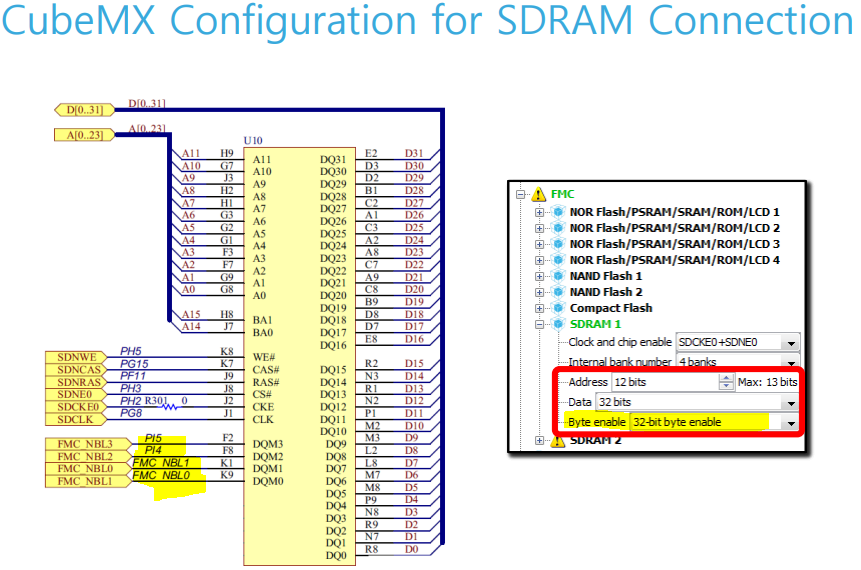Click the FMC warning triangle icon
This screenshot has width=861, height=570.
539,194
